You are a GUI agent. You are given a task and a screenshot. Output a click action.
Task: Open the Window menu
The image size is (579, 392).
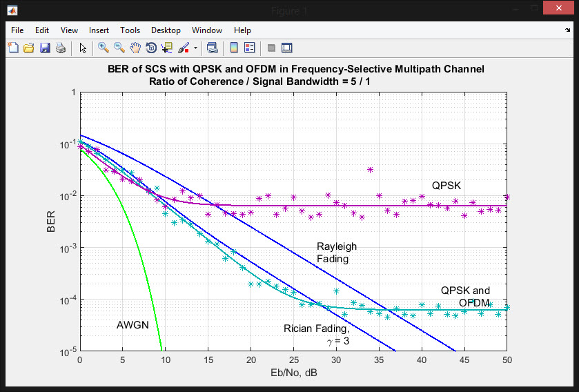[x=207, y=30]
